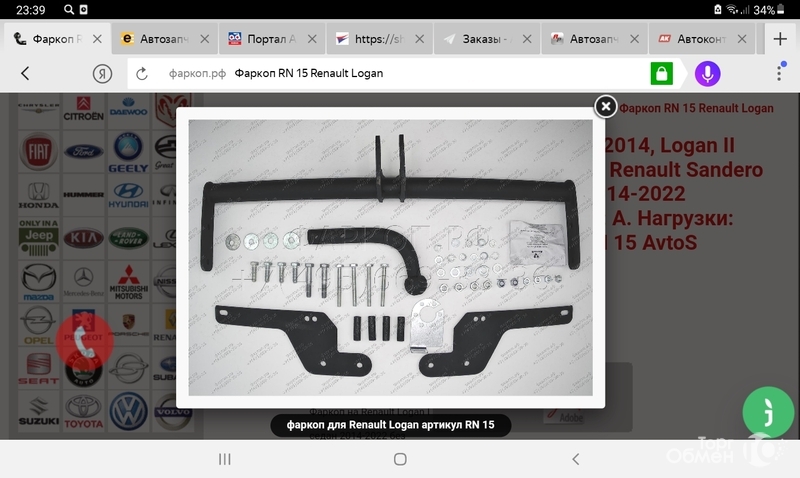The width and height of the screenshot is (800, 478).
Task: Tap the tow bar kit photo
Action: 390,258
